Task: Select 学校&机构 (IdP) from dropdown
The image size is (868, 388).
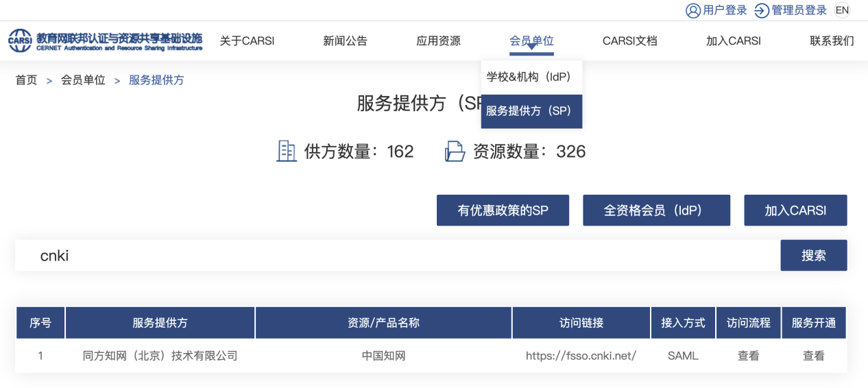Action: [x=529, y=77]
